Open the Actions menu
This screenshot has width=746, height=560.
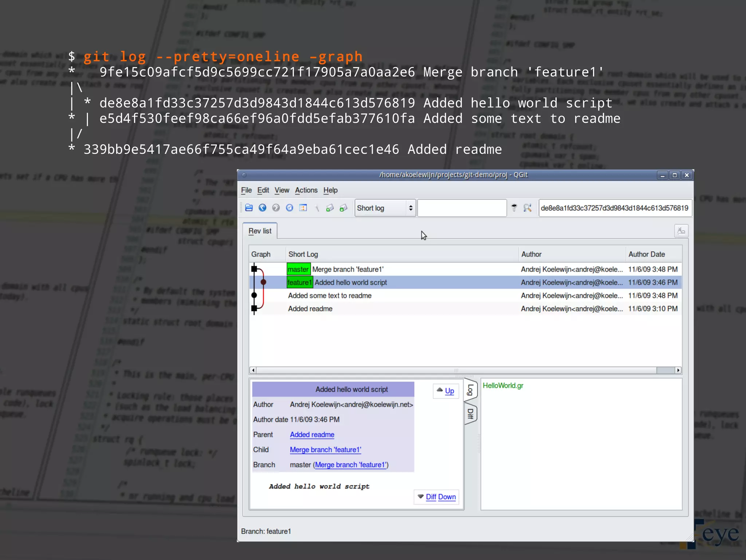[306, 190]
